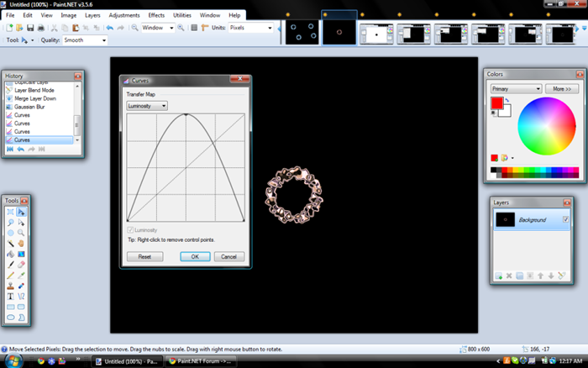Open the Effects menu
Screen dimensions: 588x368
point(156,15)
